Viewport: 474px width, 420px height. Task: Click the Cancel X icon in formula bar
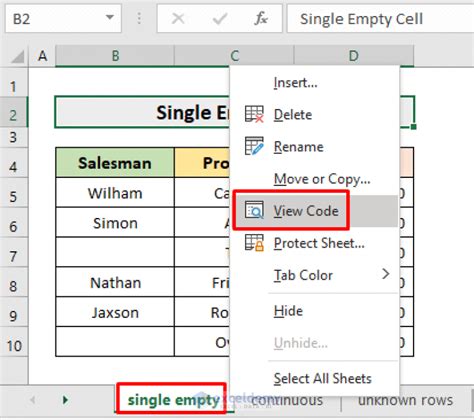(178, 19)
